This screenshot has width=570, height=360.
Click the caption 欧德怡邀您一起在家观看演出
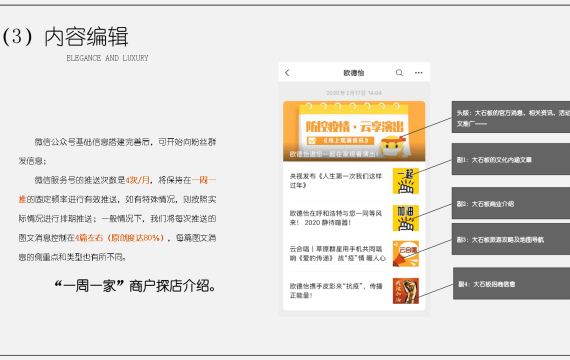coord(334,154)
